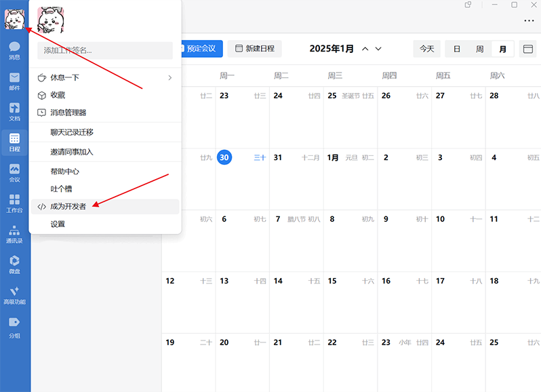This screenshot has height=392, width=541.
Task: Open 通讯录 in the sidebar
Action: pos(14,234)
